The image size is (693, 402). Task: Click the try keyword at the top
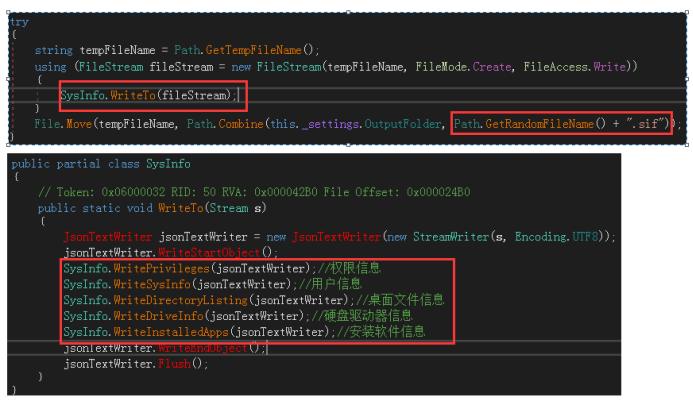pos(19,20)
